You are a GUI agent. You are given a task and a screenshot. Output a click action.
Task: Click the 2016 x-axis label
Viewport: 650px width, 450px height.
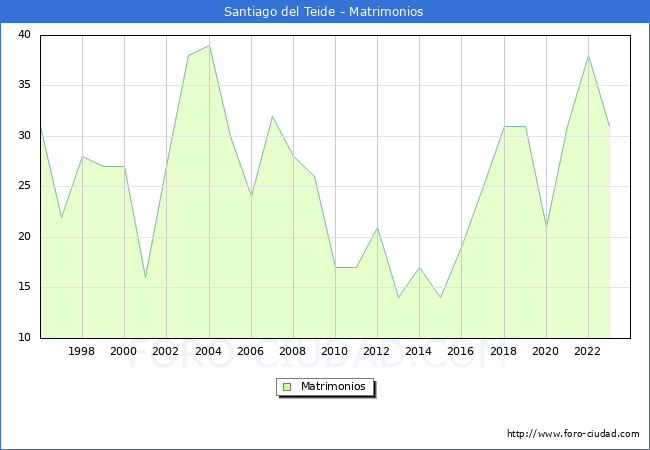tap(461, 352)
